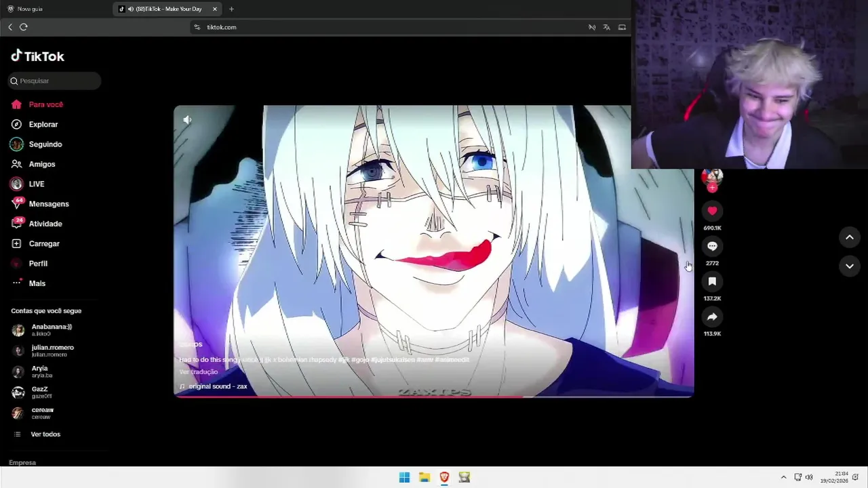Open original sound - zax link
The width and height of the screenshot is (868, 488).
coord(218,386)
